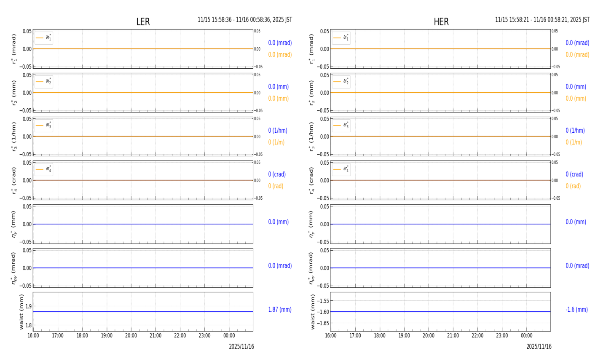Screen dimensions: 595x364
Task: Click the ∂r4* legend entry in LER
Action: pos(44,169)
